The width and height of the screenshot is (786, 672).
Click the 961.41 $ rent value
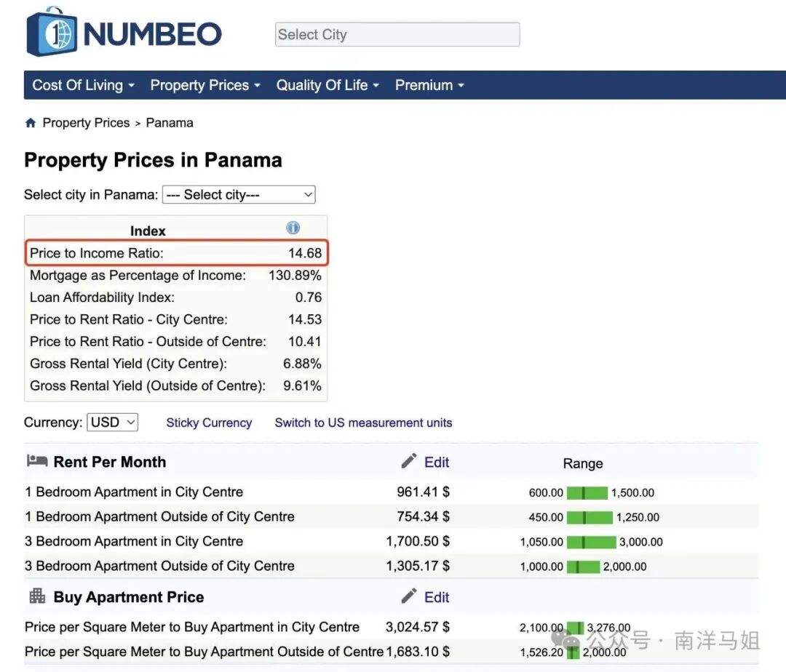tap(423, 492)
